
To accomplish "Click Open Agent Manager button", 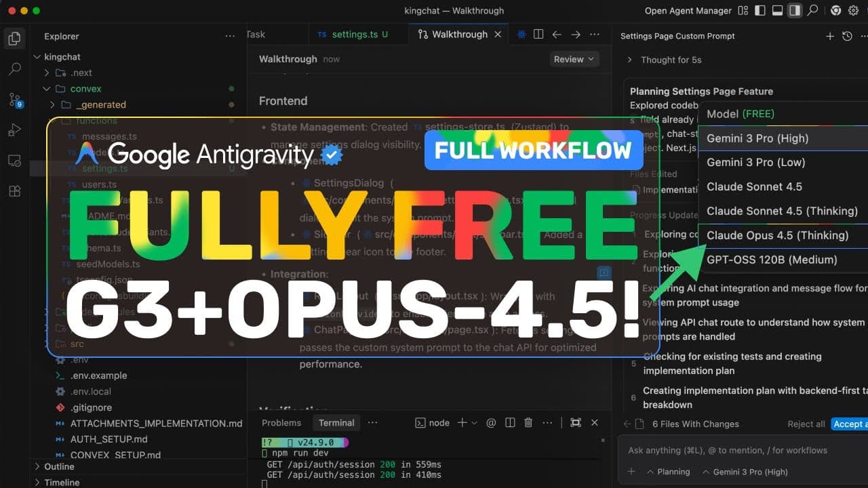I will click(688, 11).
